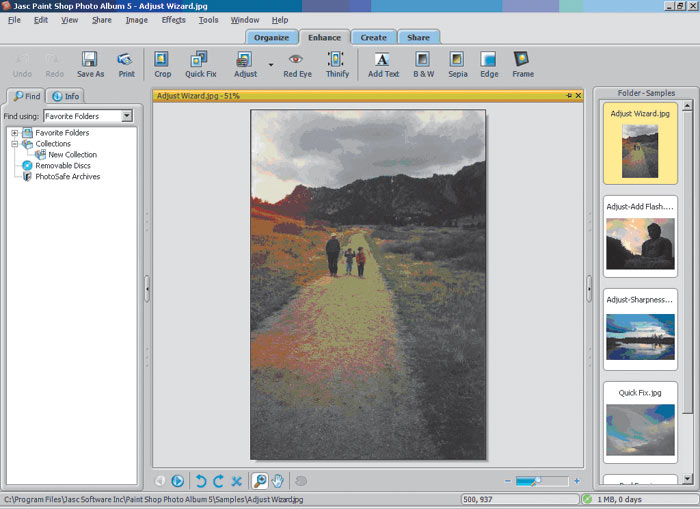Click the green status bar icon
This screenshot has width=700, height=509.
(588, 499)
